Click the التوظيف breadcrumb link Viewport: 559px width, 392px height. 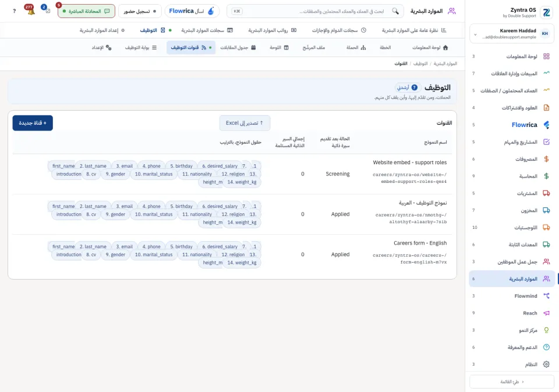click(420, 63)
